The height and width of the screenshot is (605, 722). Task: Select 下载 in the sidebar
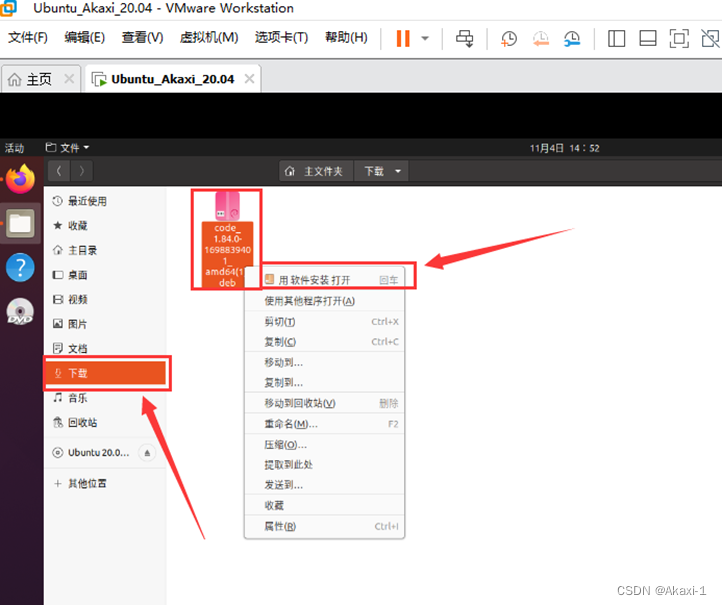pos(105,373)
